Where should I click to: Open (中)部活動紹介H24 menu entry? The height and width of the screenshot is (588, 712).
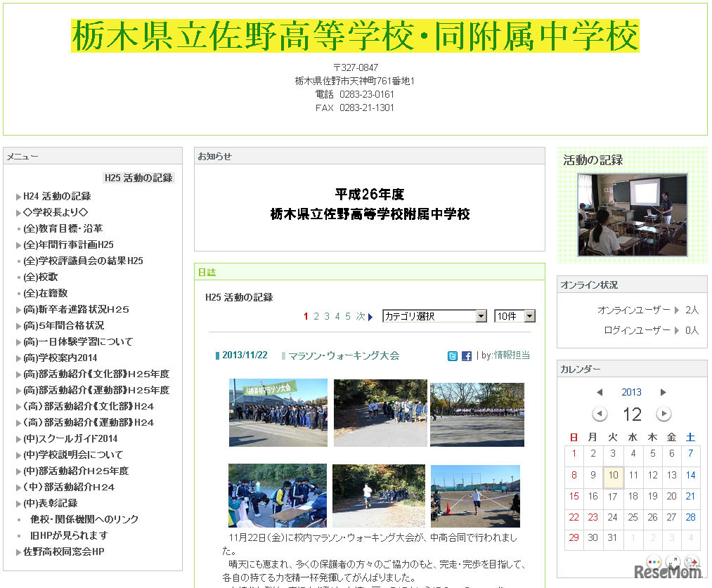click(x=69, y=488)
